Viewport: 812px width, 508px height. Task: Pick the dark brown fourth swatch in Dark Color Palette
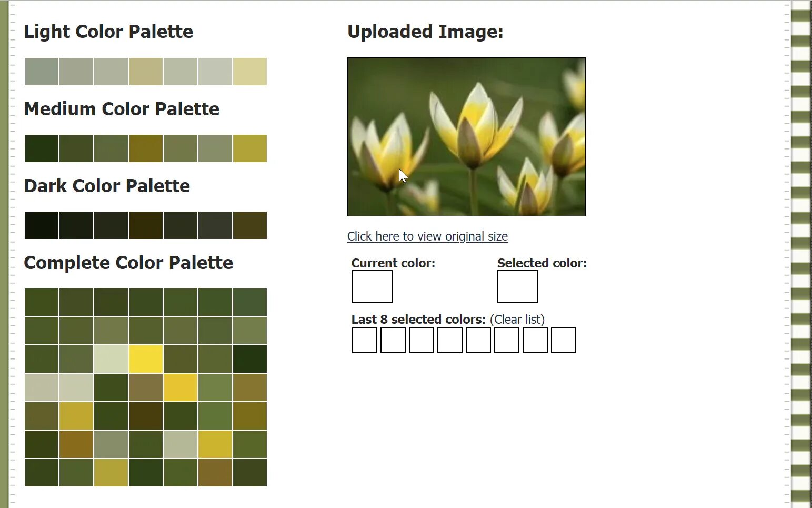click(146, 225)
